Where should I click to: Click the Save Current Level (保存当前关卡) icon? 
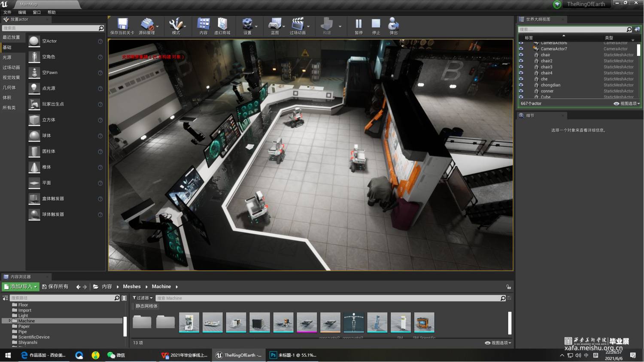(122, 24)
